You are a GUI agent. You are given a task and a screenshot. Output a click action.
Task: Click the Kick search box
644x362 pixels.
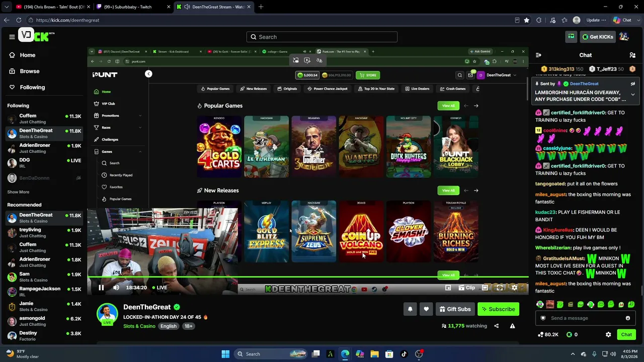pyautogui.click(x=322, y=37)
